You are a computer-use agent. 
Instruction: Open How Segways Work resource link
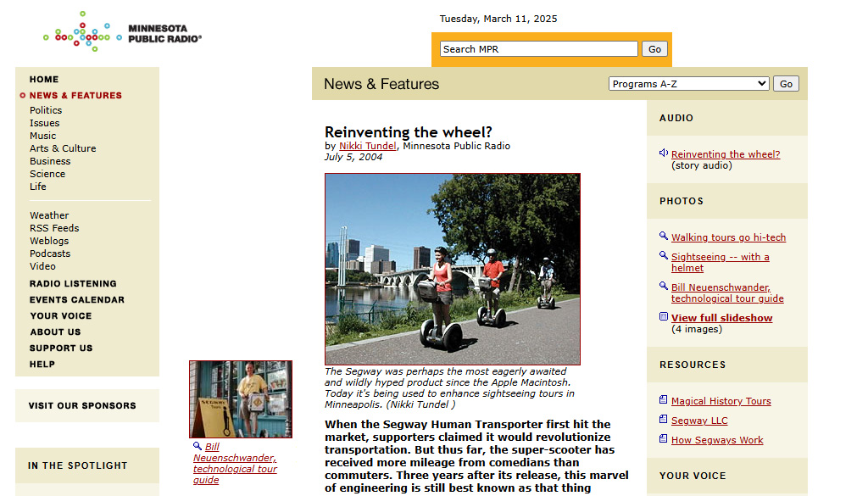[x=717, y=439]
